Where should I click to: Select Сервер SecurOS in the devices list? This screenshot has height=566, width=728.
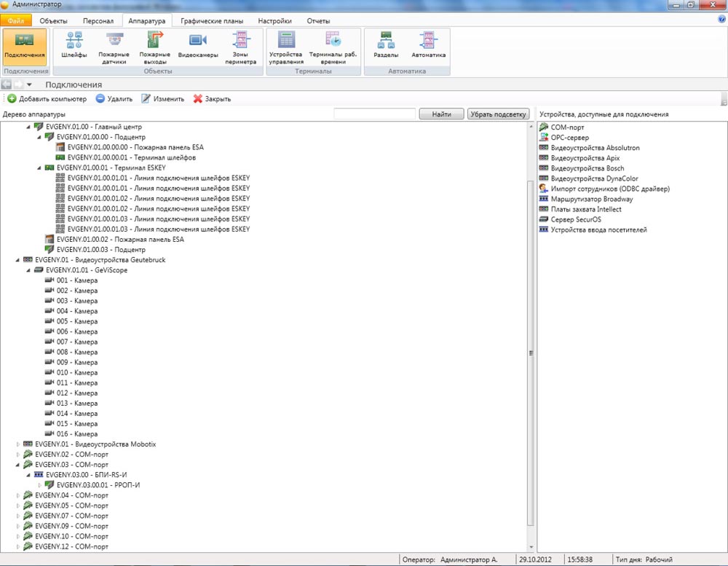coord(576,219)
